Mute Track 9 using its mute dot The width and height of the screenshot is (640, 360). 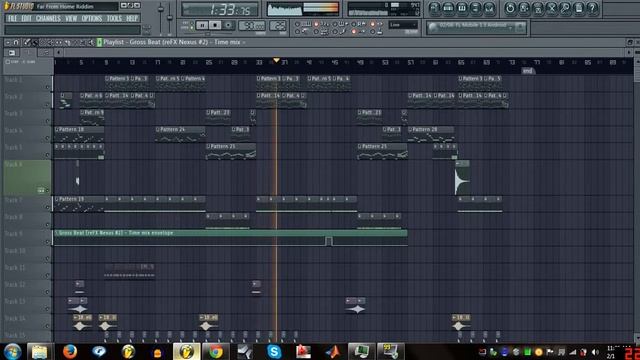(47, 242)
